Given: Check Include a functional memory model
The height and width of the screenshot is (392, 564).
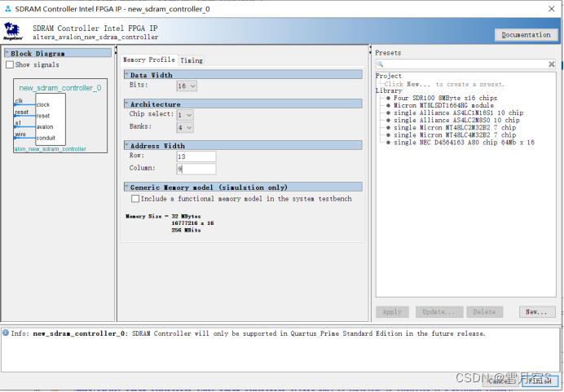Looking at the screenshot, I should point(135,199).
